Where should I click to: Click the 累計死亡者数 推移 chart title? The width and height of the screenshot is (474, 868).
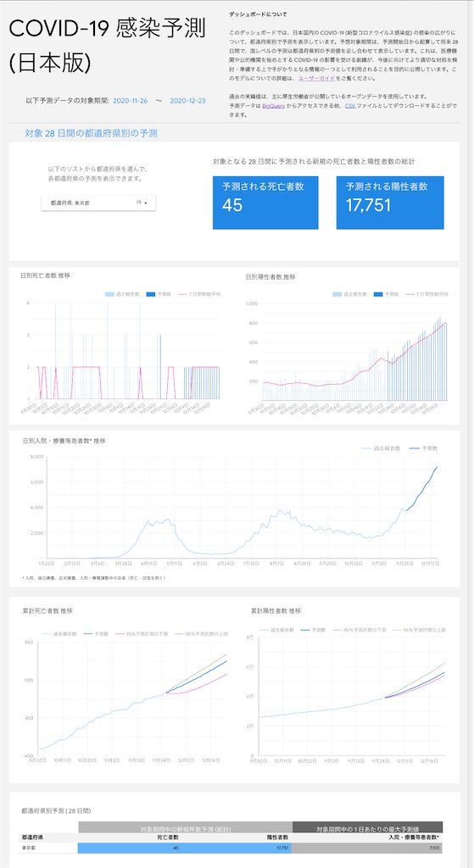click(x=47, y=610)
